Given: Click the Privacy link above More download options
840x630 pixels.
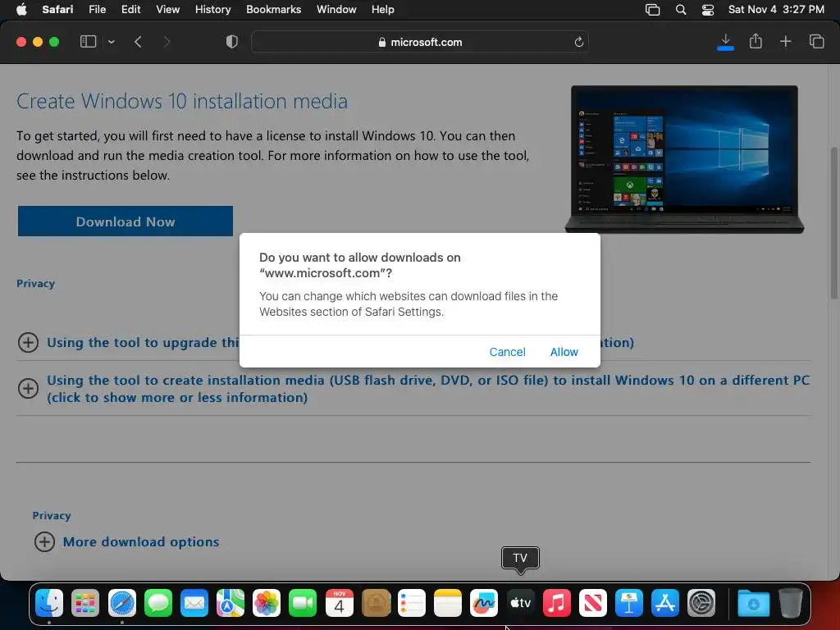Looking at the screenshot, I should (52, 515).
